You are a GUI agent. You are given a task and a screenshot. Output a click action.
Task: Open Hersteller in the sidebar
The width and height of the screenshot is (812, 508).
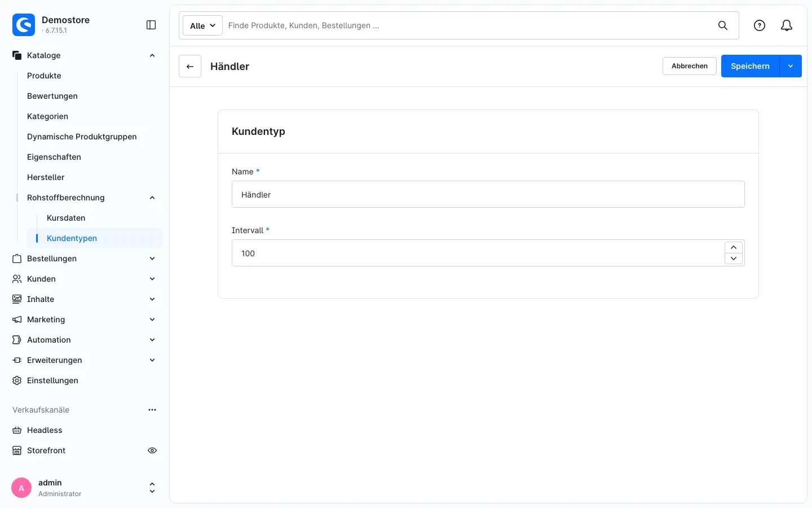click(x=46, y=177)
